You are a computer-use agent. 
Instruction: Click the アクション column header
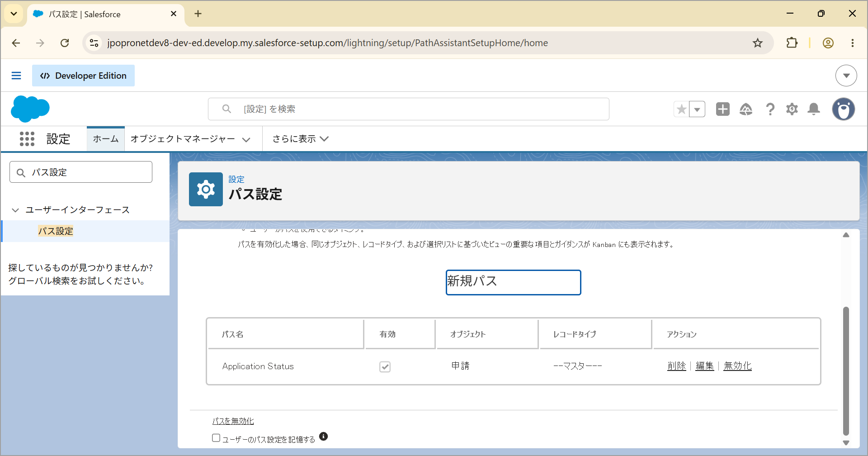point(736,334)
